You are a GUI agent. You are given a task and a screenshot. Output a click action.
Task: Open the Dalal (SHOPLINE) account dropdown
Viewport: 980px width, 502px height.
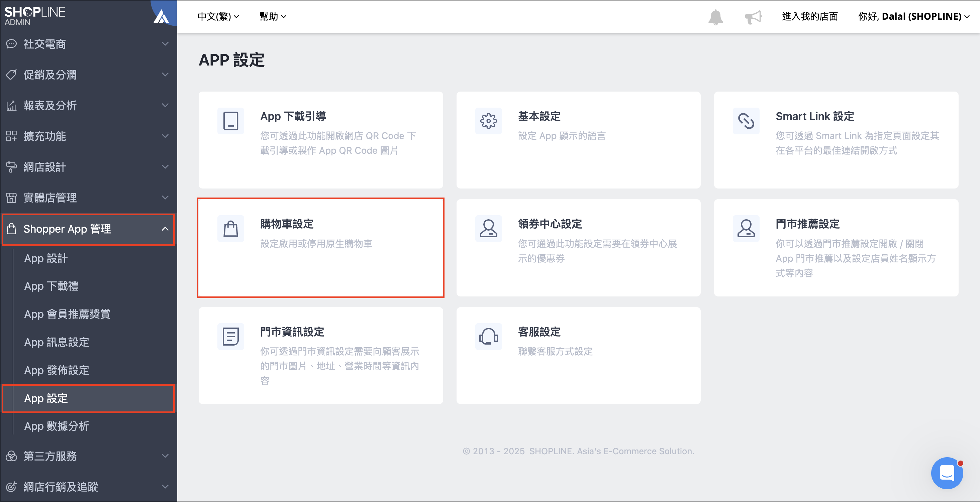(914, 16)
